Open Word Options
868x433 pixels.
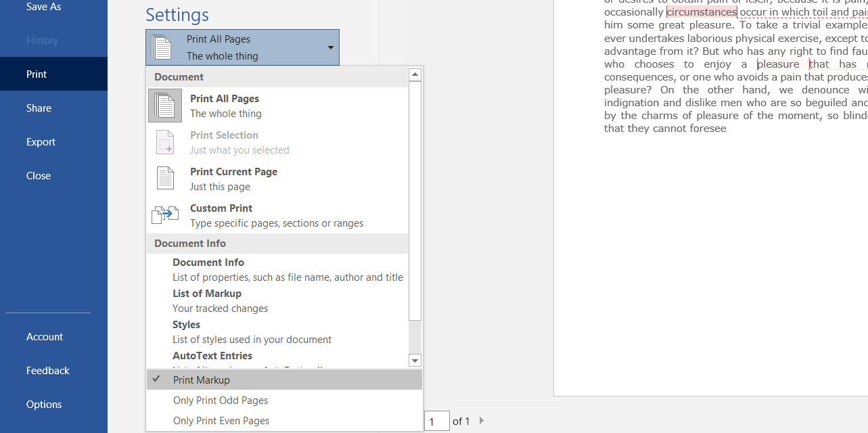(53, 405)
